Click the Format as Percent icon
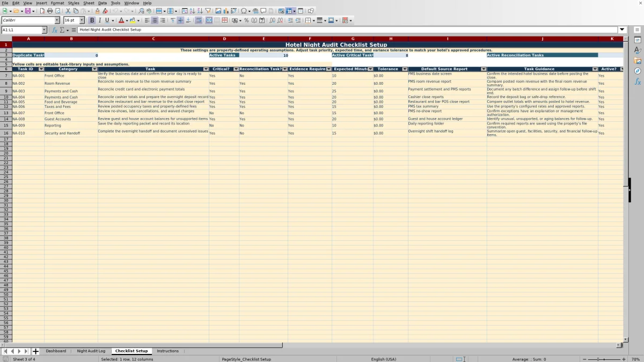The image size is (644, 362). (246, 20)
